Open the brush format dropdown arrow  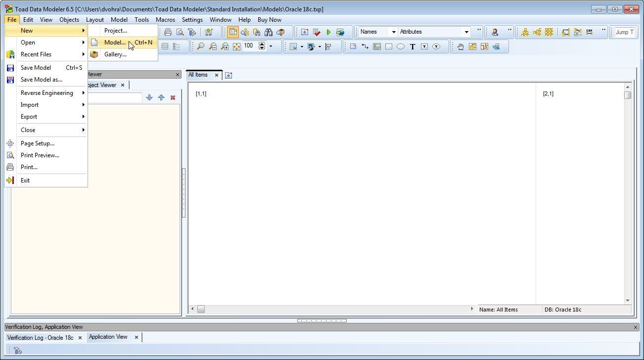pos(320,47)
